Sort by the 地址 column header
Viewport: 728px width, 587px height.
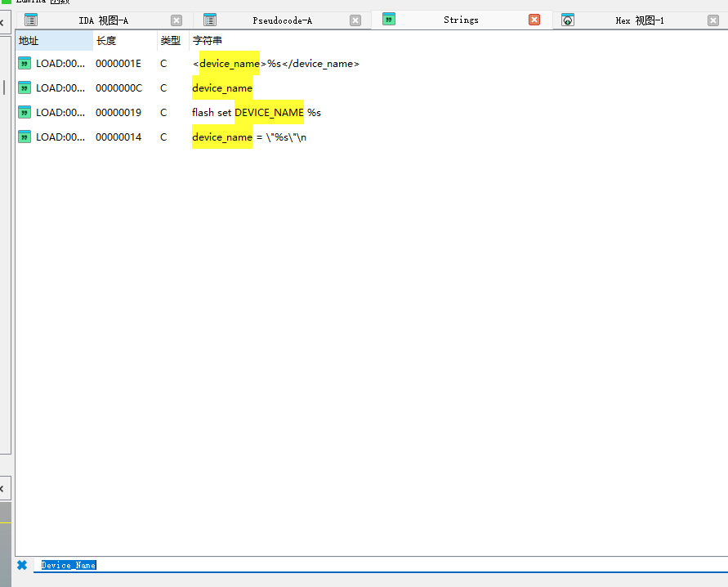pos(53,40)
